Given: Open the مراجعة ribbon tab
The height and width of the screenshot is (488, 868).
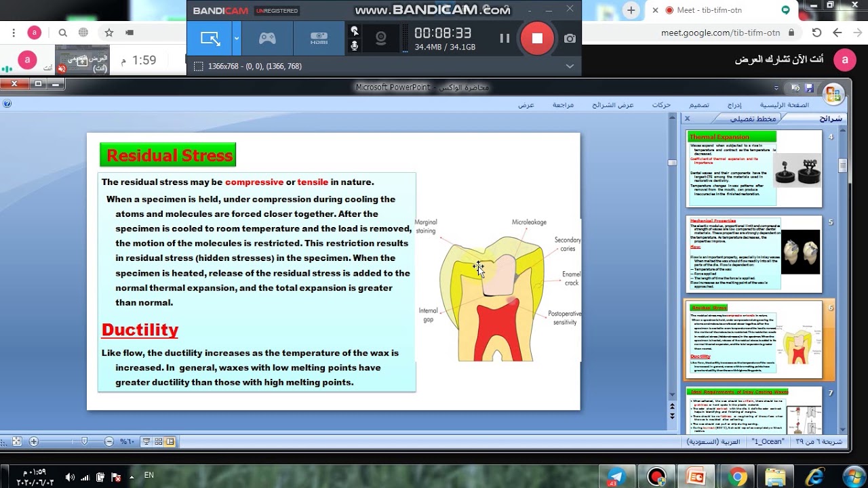Looking at the screenshot, I should pyautogui.click(x=563, y=105).
